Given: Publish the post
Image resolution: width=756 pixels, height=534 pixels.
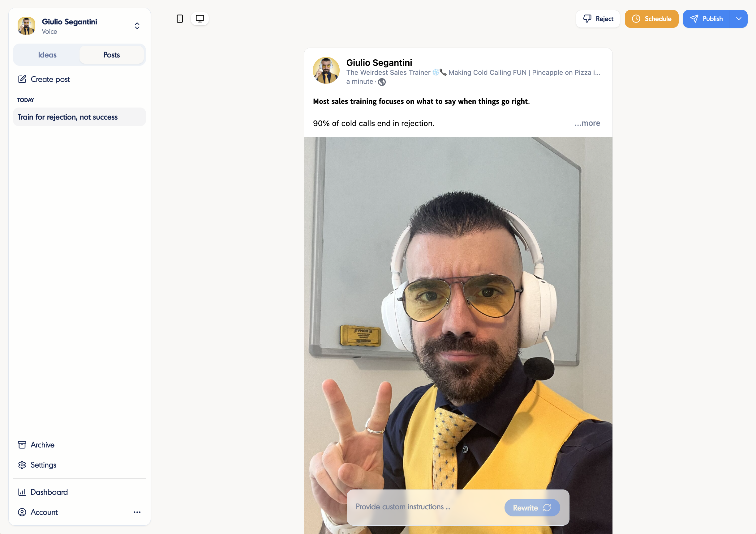Looking at the screenshot, I should click(706, 19).
